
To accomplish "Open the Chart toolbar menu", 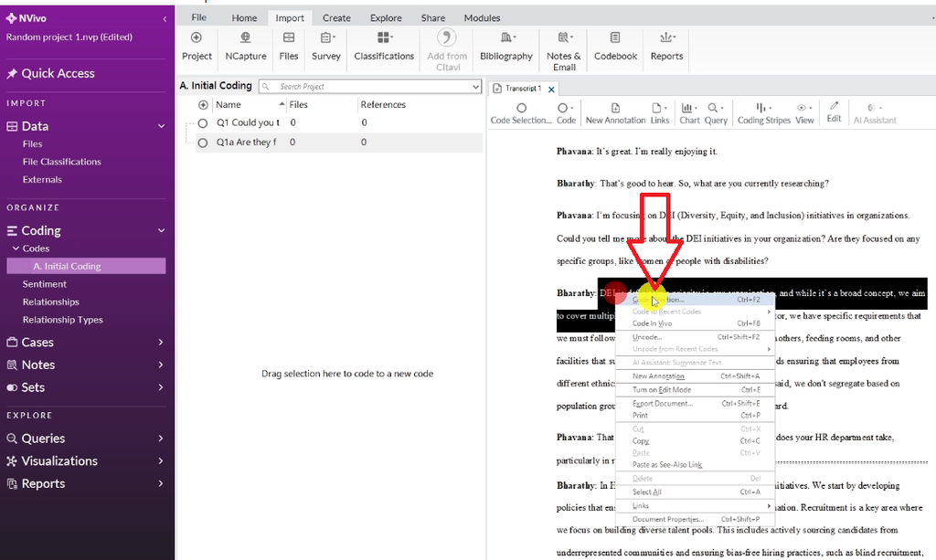I will point(689,113).
